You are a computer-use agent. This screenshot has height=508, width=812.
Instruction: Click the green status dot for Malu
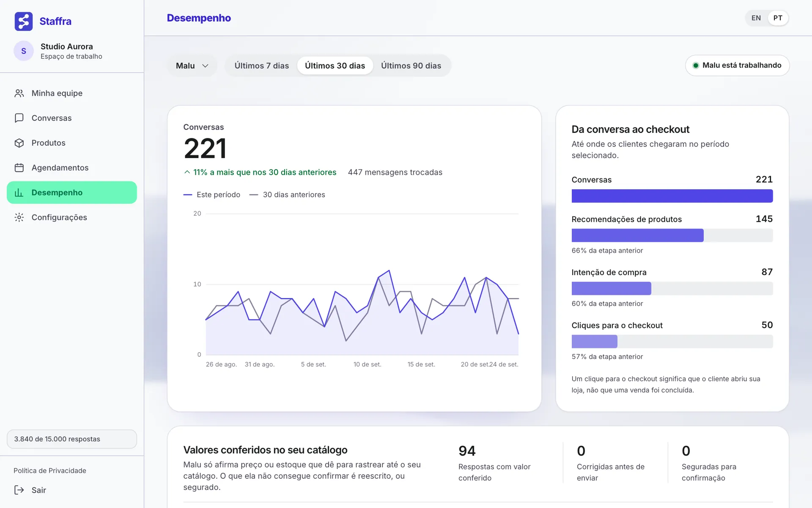695,65
